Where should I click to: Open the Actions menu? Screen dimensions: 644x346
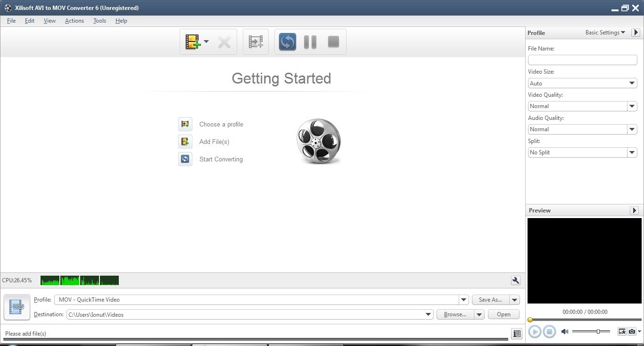[x=74, y=21]
